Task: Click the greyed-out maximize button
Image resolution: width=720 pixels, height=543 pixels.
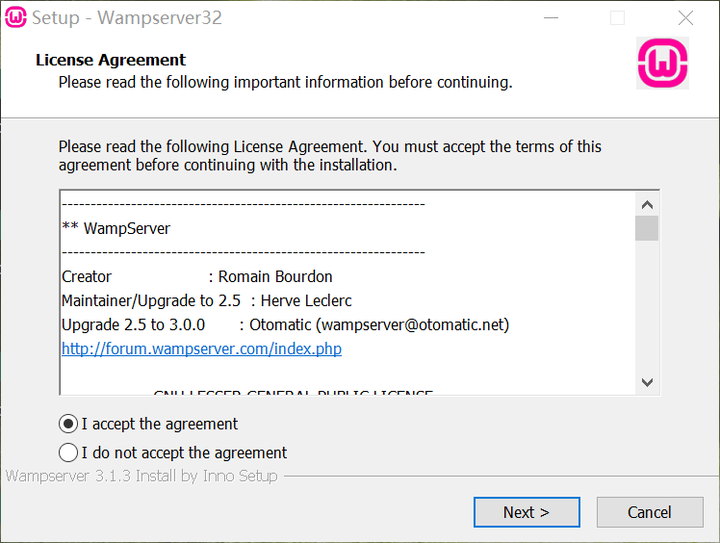Action: point(617,18)
